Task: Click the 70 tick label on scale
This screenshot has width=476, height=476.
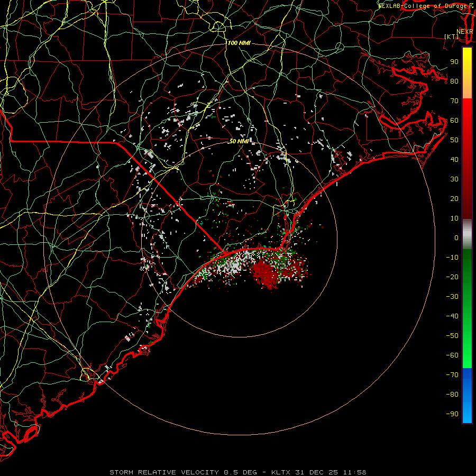Action: click(454, 101)
